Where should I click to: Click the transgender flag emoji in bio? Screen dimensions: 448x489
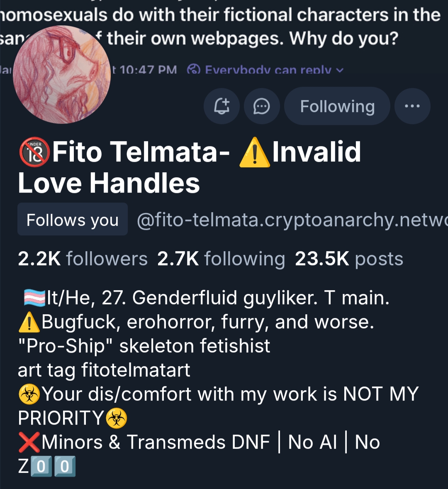point(34,298)
